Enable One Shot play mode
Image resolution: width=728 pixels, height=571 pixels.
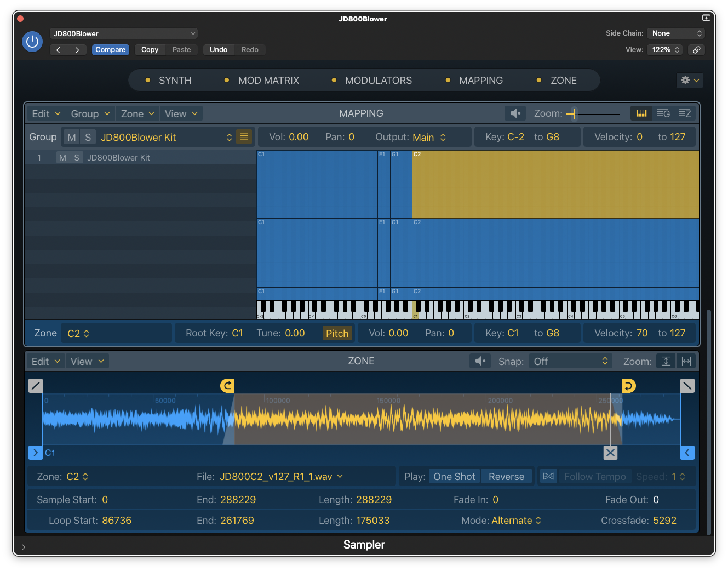pyautogui.click(x=454, y=476)
